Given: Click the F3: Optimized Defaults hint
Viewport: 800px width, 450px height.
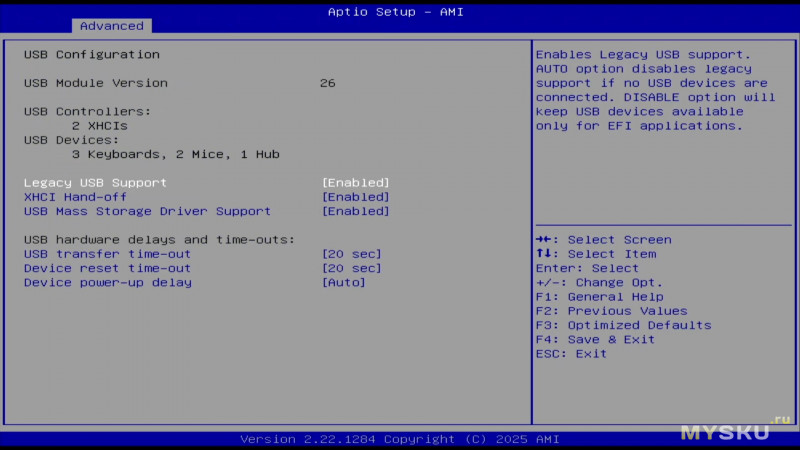Looking at the screenshot, I should click(x=623, y=326).
